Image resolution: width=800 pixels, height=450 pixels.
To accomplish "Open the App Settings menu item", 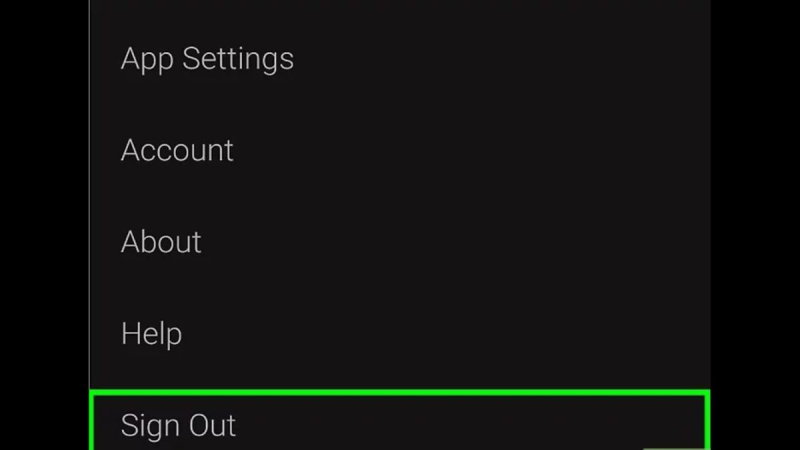I will [207, 59].
